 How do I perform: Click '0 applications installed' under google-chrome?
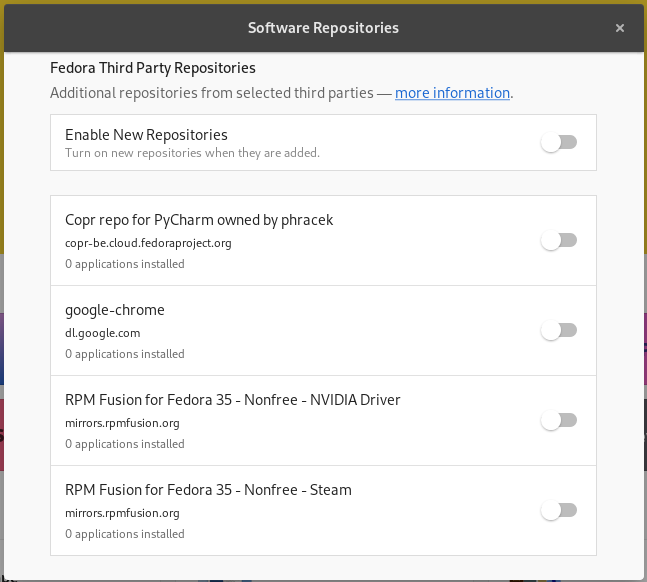point(125,354)
